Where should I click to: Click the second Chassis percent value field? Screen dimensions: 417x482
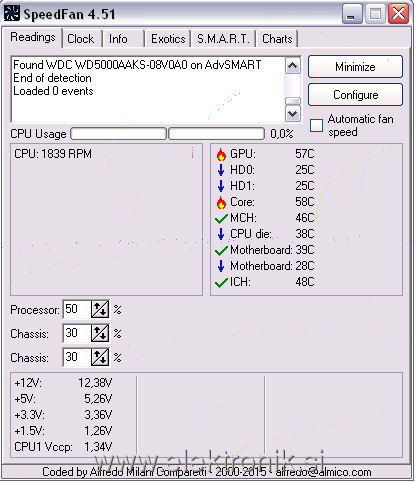(x=77, y=357)
